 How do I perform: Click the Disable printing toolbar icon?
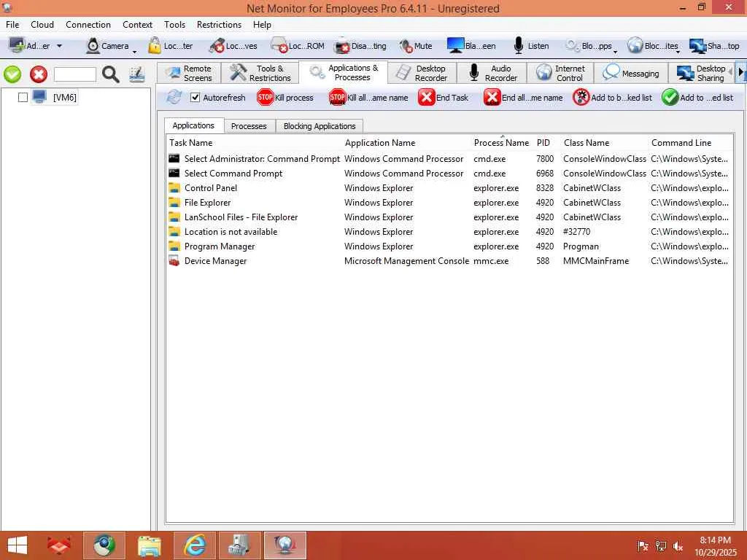(342, 46)
